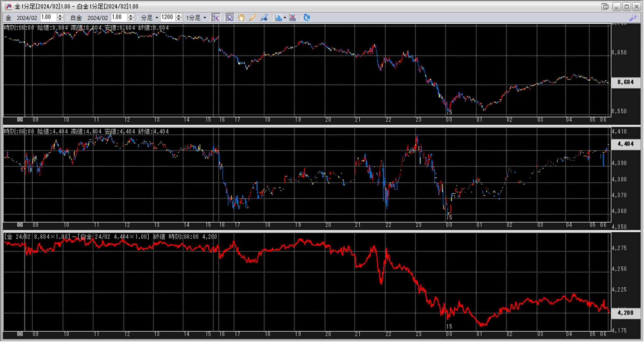The width and height of the screenshot is (644, 342).
Task: Click the 4,200 spread price marker
Action: pyautogui.click(x=625, y=313)
